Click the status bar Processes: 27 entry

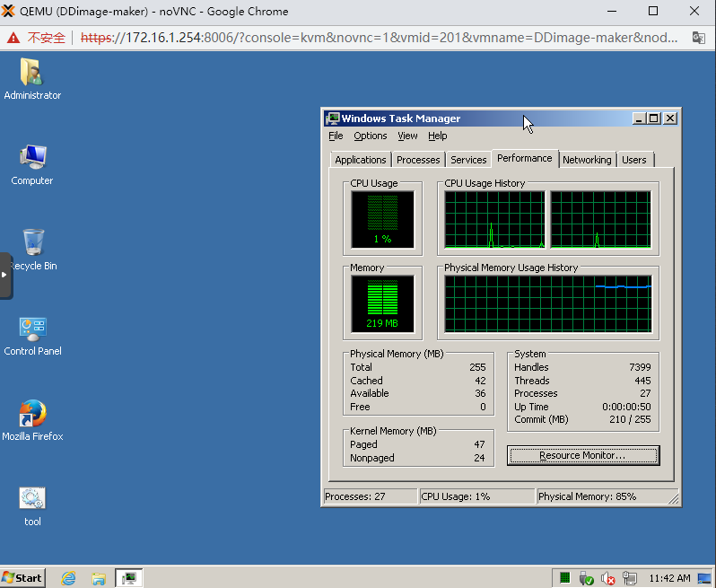(371, 496)
